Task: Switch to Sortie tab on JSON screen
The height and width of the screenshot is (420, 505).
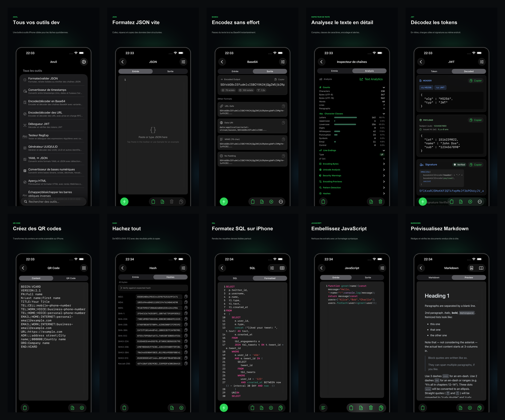Action: point(170,71)
